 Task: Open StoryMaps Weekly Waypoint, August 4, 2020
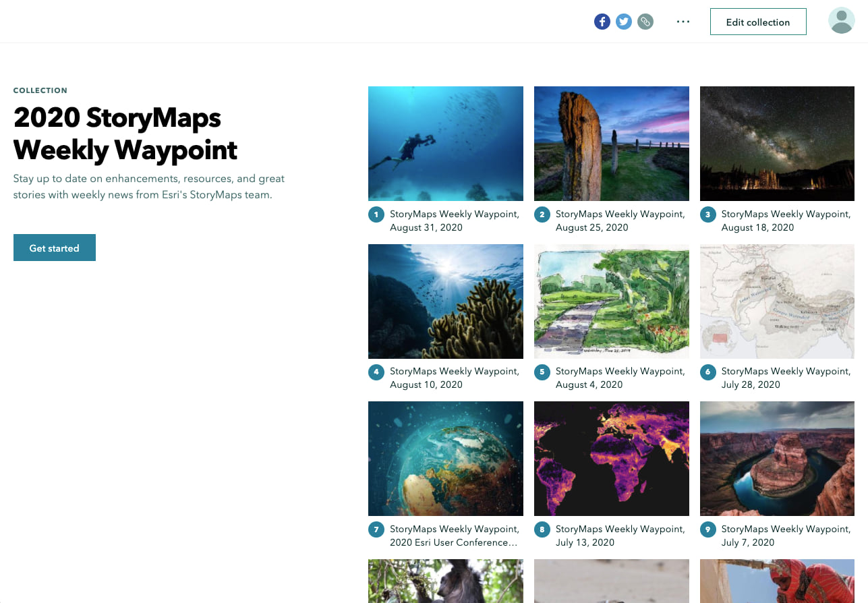click(620, 378)
